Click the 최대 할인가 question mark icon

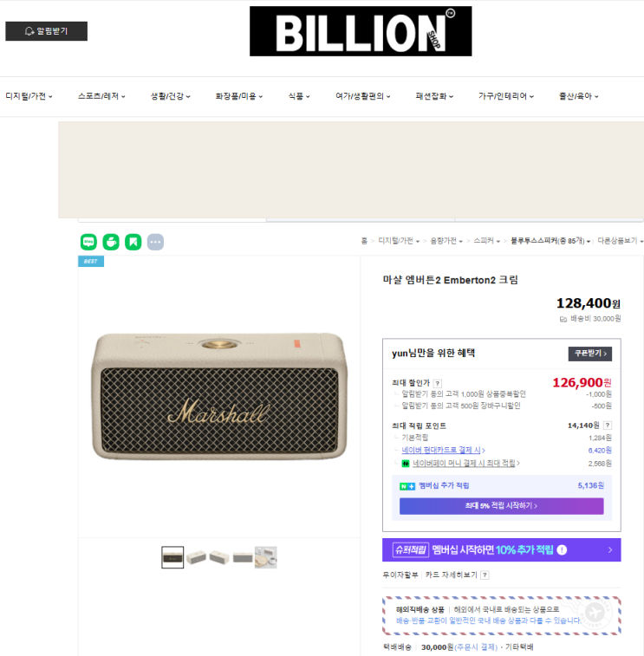coord(438,383)
